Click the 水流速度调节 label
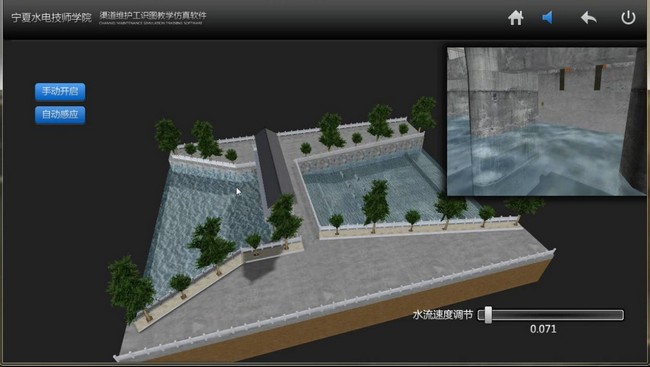The image size is (650, 367). (443, 315)
